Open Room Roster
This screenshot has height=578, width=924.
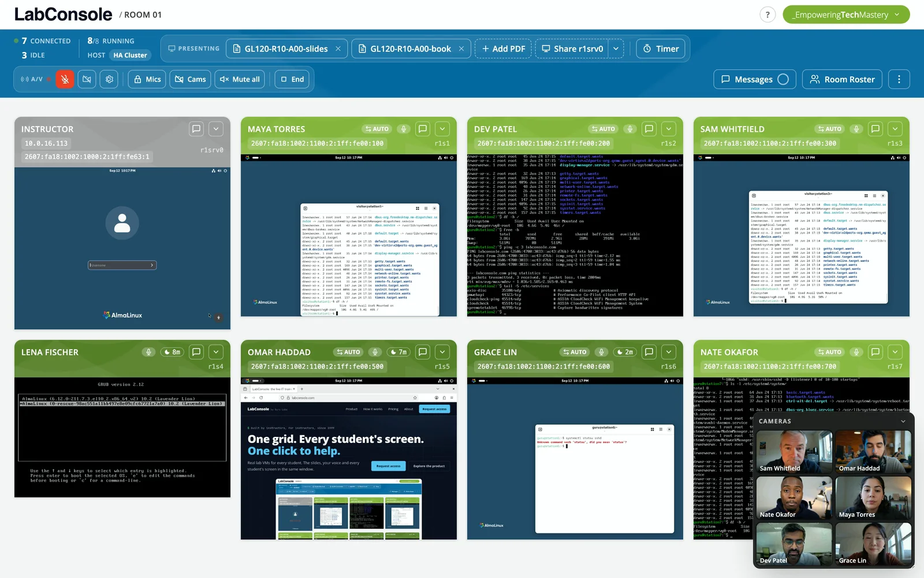point(842,79)
